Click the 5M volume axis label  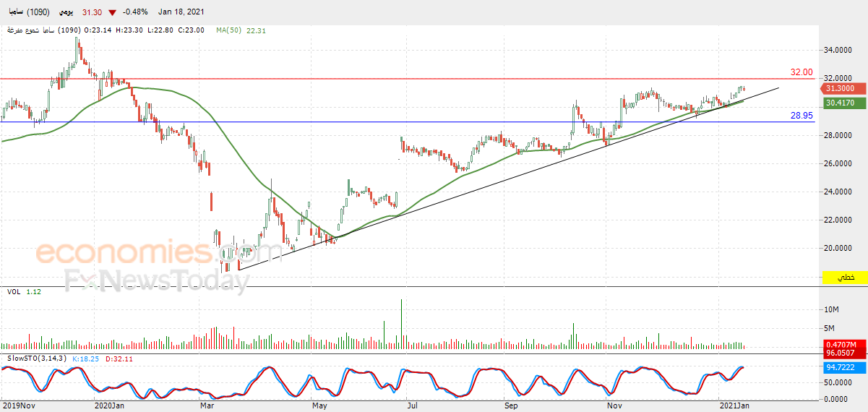[x=829, y=329]
